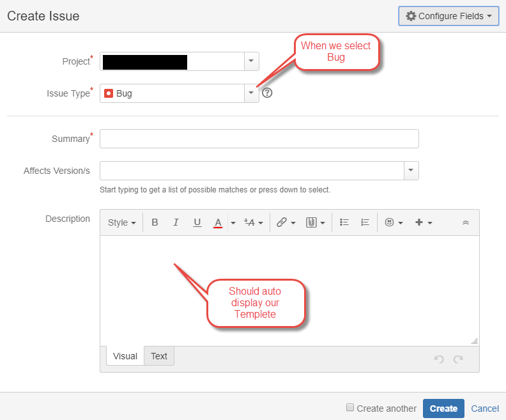This screenshot has height=420, width=506.
Task: Apply italic formatting in editor
Action: [176, 222]
